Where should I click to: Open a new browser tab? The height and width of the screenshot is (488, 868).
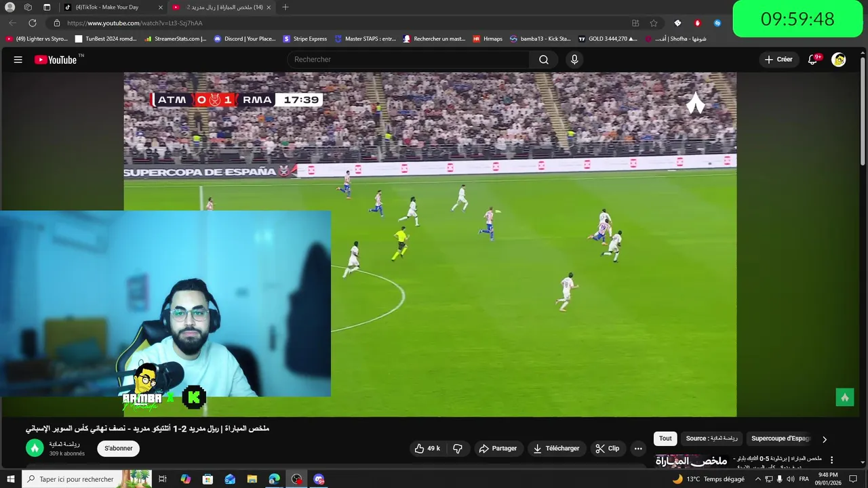click(285, 7)
